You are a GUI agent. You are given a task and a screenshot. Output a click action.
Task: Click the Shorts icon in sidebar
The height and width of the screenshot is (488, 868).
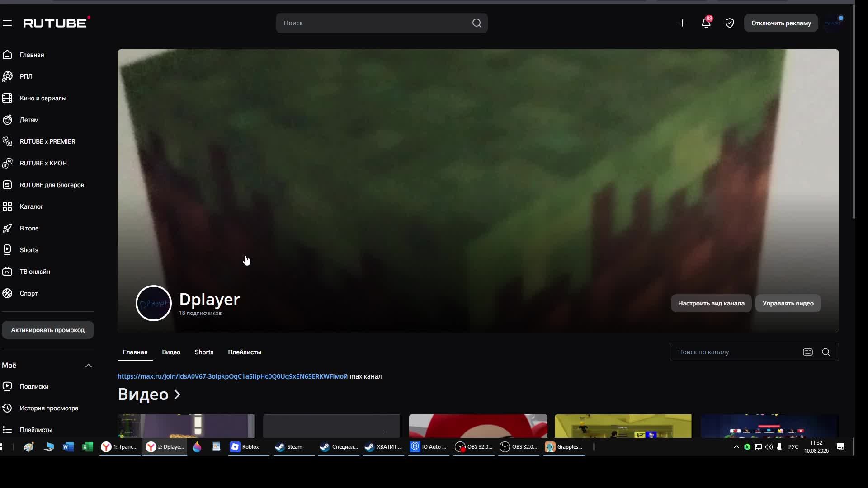[7, 250]
